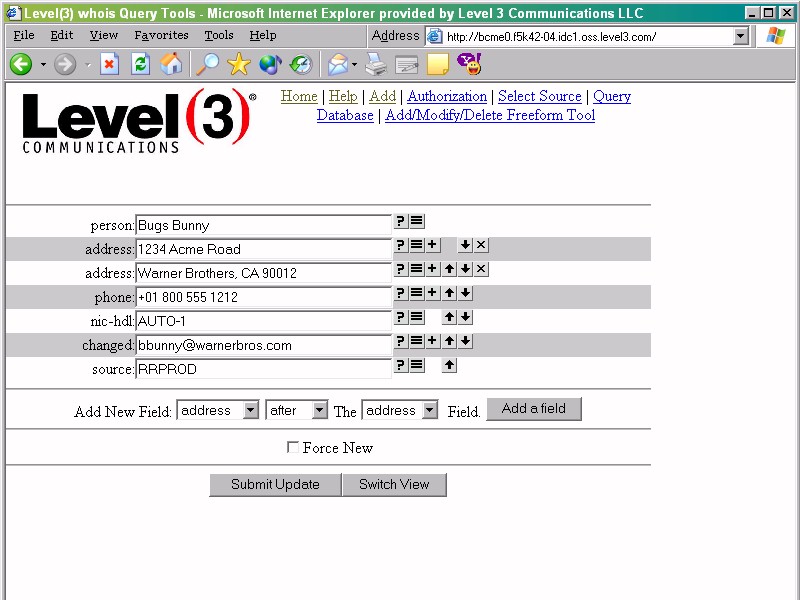This screenshot has width=800, height=600.
Task: Click the lines icon on changed row
Action: 416,341
